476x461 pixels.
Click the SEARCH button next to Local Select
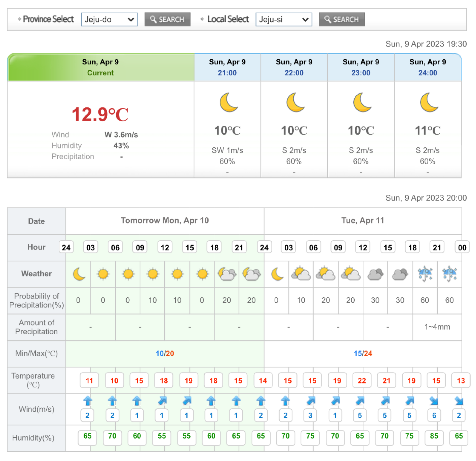click(342, 19)
